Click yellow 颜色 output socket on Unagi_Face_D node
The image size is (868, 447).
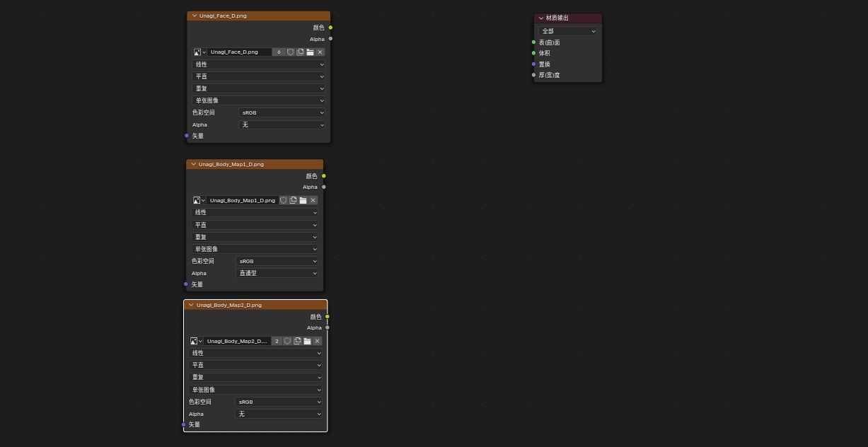(x=330, y=28)
